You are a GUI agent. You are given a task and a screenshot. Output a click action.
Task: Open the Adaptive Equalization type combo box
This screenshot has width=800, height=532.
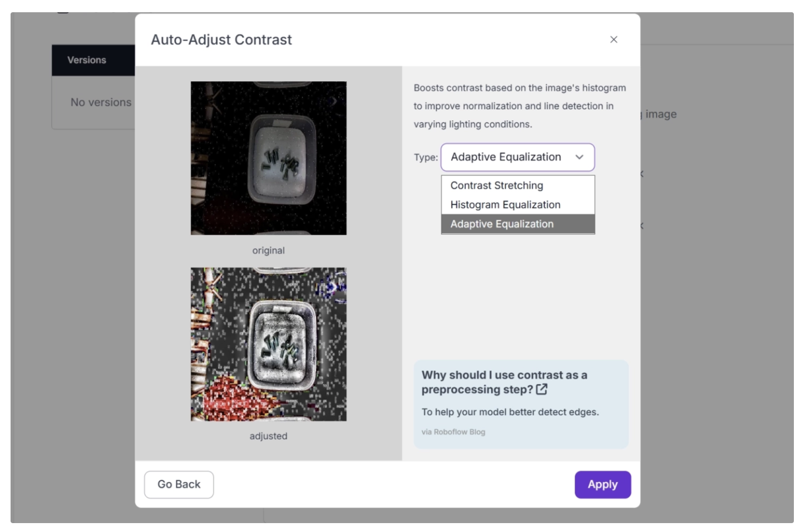[x=517, y=157]
